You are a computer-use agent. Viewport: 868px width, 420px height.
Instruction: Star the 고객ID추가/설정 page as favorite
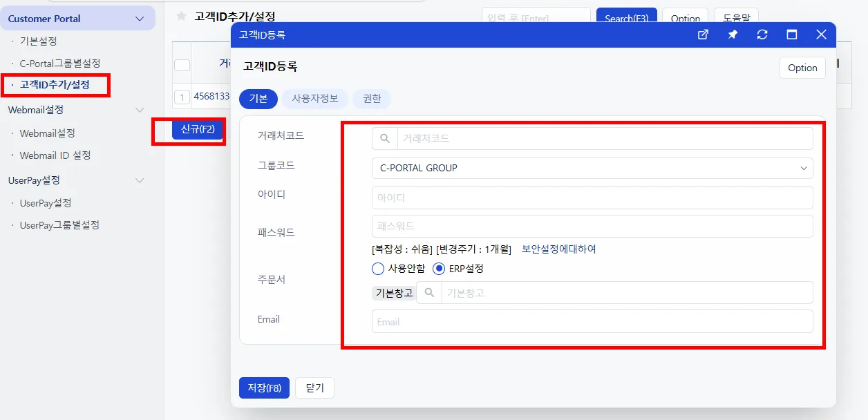(x=181, y=16)
